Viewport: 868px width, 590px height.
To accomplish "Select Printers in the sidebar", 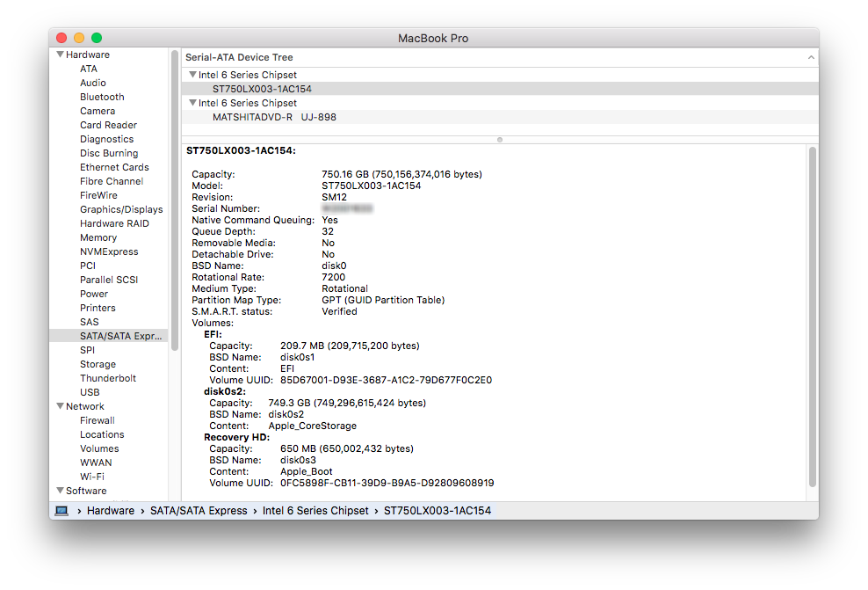I will [98, 308].
